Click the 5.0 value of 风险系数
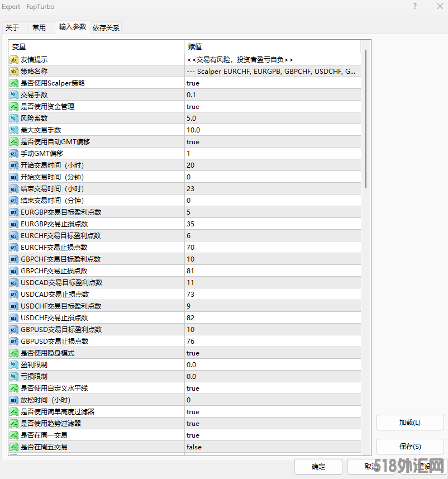 pyautogui.click(x=273, y=118)
